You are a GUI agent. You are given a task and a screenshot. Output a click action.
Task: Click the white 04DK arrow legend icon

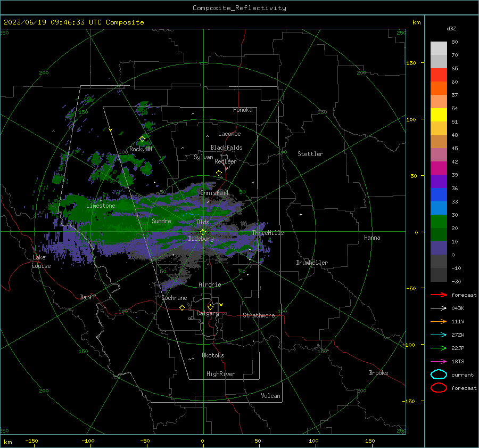point(439,308)
